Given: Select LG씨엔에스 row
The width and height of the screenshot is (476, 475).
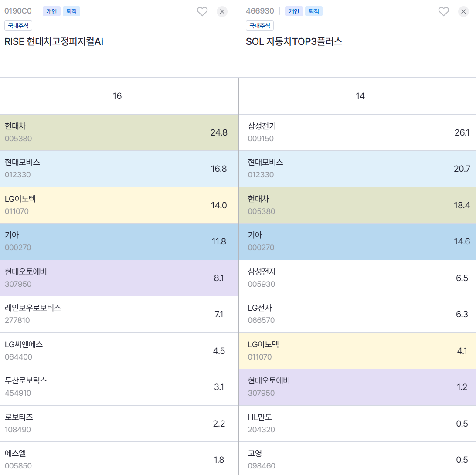Looking at the screenshot, I should (x=119, y=351).
